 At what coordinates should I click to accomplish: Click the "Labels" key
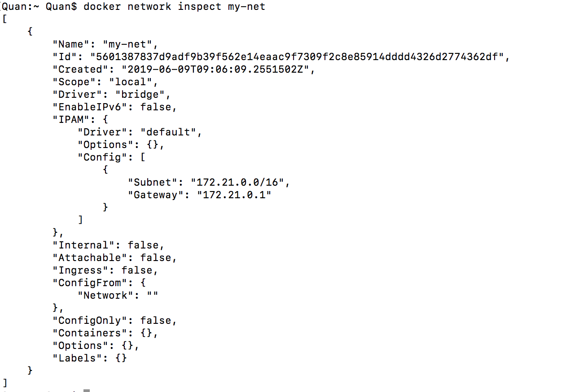[77, 358]
